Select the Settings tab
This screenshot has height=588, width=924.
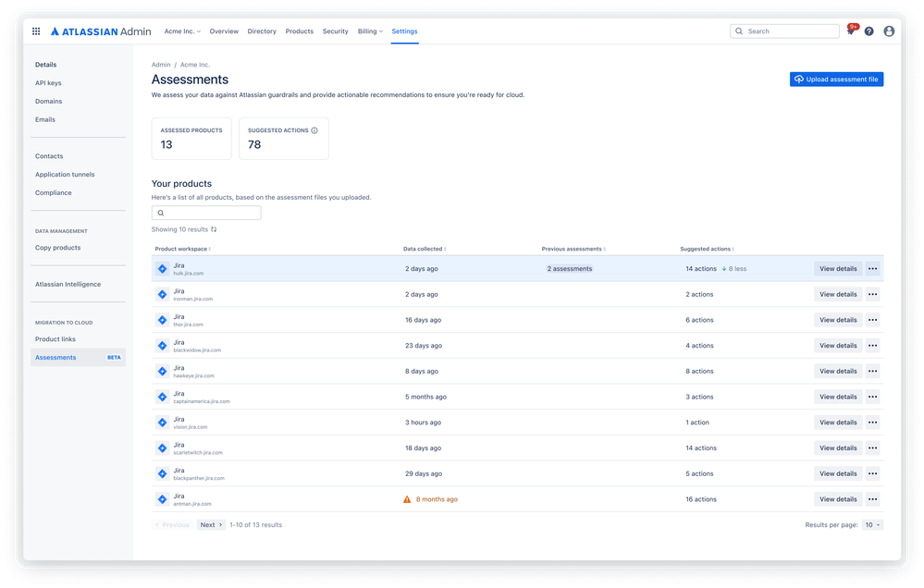tap(404, 31)
